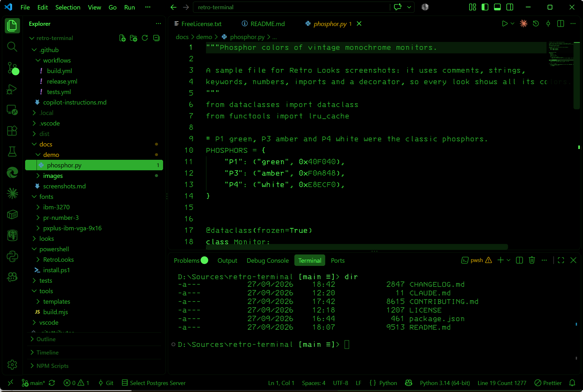Split the editor right
The width and height of the screenshot is (583, 392).
point(561,24)
